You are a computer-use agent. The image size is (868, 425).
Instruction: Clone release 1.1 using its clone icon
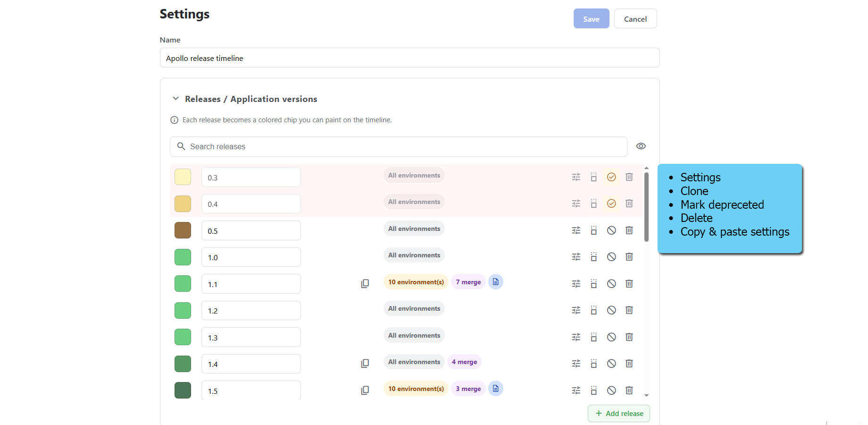coord(593,284)
